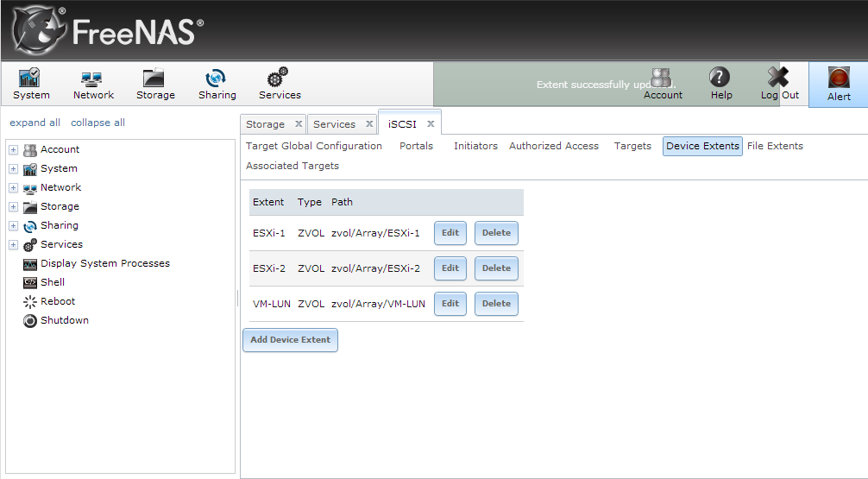This screenshot has width=868, height=479.
Task: Open the Network toolbar icon
Action: click(93, 84)
